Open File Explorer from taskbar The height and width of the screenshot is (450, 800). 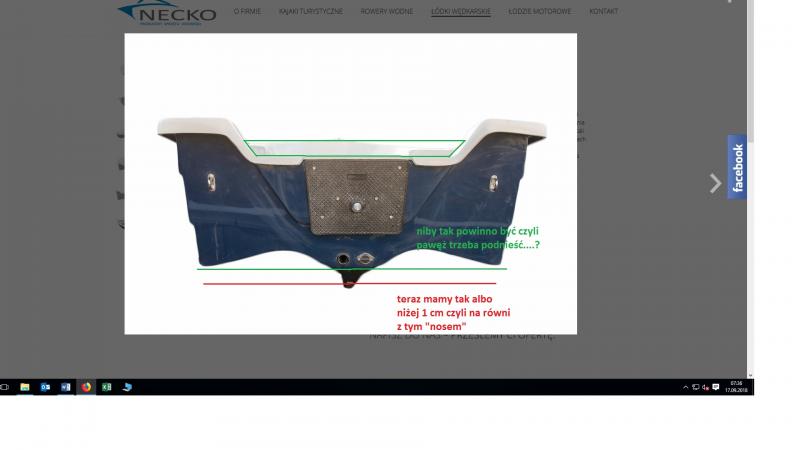pyautogui.click(x=25, y=386)
